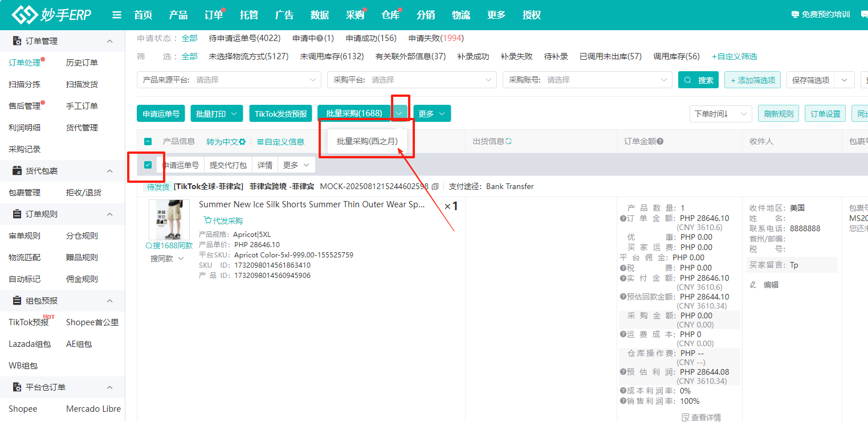Filter by 申请失败(1994) status
Image resolution: width=868 pixels, height=422 pixels.
coord(436,38)
